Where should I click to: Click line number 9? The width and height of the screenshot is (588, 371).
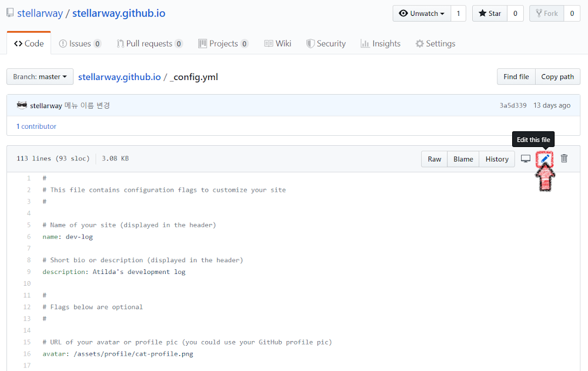[x=29, y=272]
